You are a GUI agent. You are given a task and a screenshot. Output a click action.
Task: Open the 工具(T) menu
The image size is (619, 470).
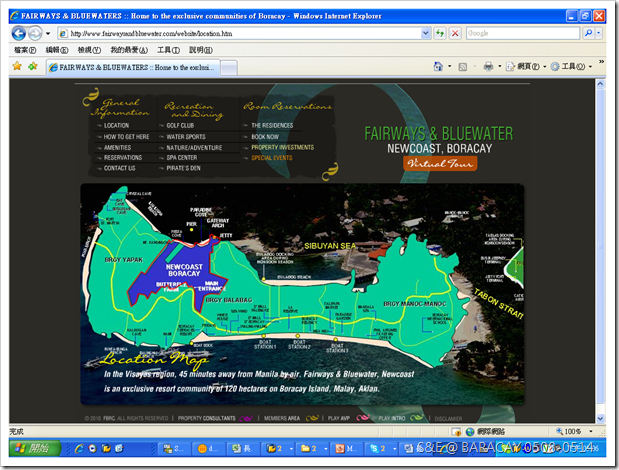click(x=169, y=50)
